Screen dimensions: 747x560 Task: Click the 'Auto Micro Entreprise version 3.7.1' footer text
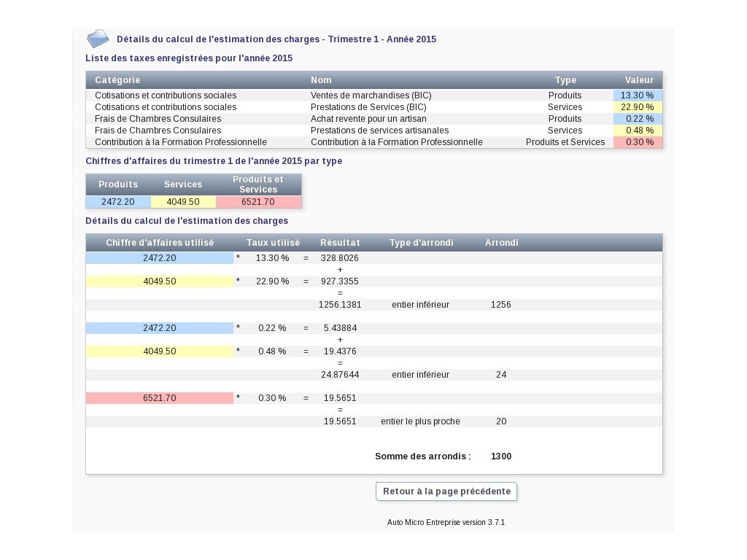click(x=446, y=523)
